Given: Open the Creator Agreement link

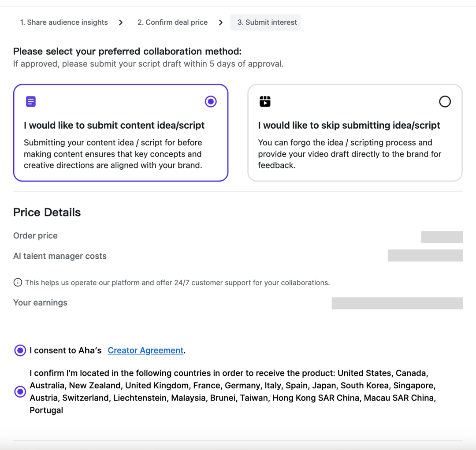Looking at the screenshot, I should 145,350.
